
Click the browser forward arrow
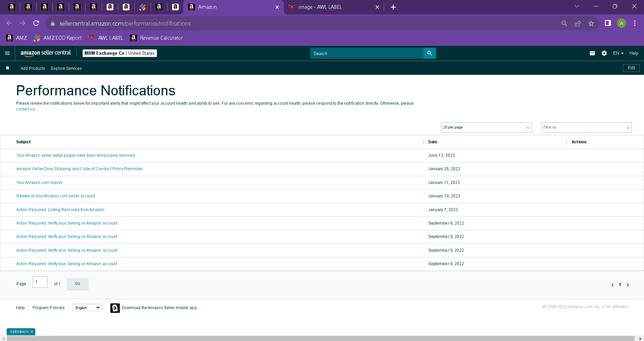pos(23,23)
